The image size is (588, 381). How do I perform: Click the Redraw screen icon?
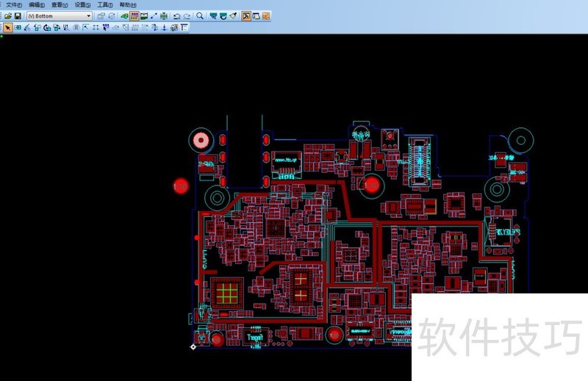coord(223,16)
